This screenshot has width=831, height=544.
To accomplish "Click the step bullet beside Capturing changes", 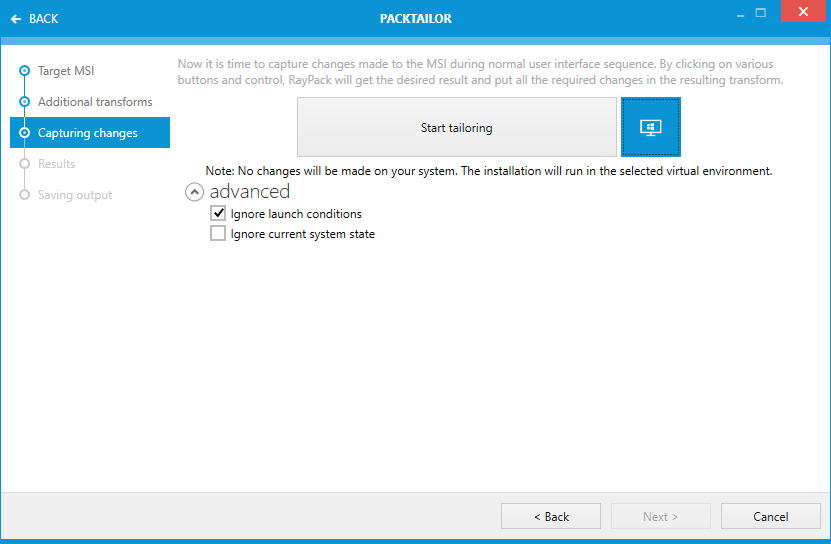I will tap(24, 133).
